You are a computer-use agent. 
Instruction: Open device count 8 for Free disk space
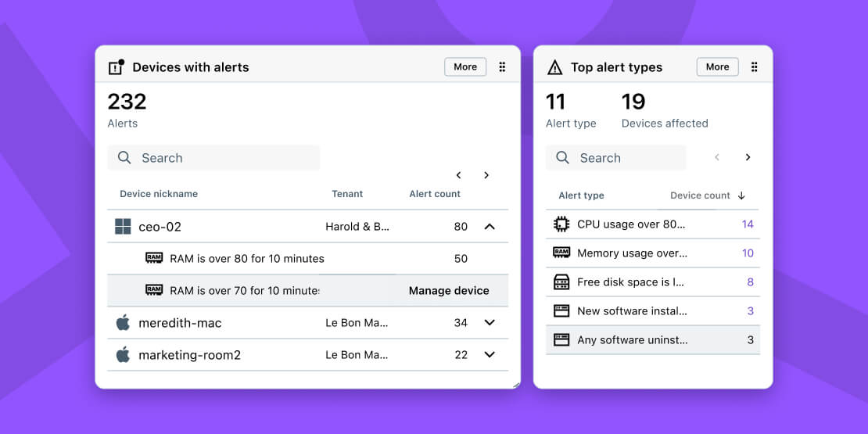click(750, 282)
